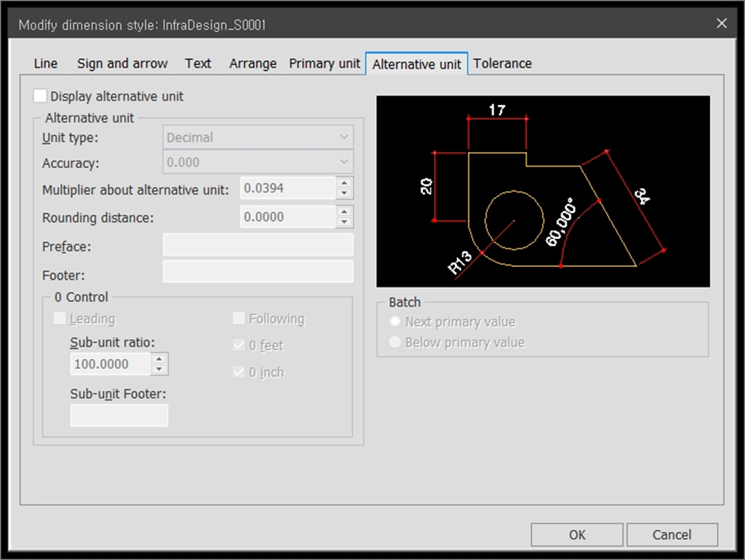The width and height of the screenshot is (745, 560).
Task: Cancel the dimension style changes
Action: 672,535
